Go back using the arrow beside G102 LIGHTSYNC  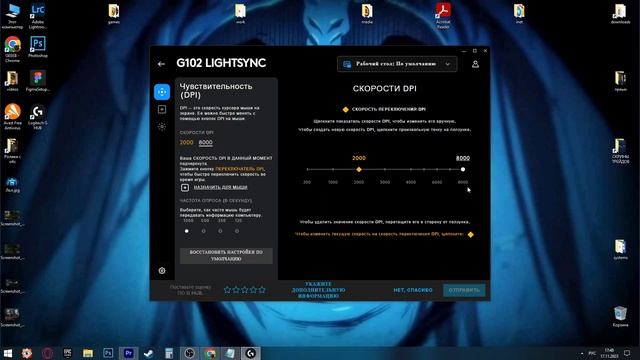click(x=161, y=64)
